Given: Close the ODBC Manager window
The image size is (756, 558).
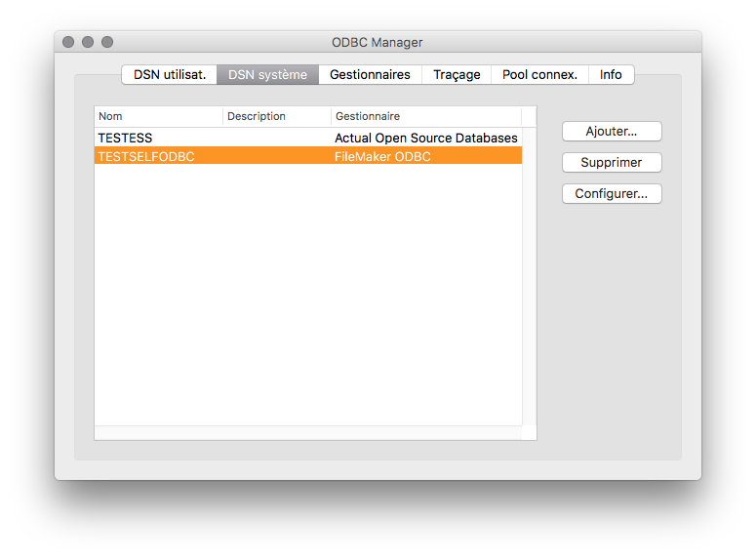Looking at the screenshot, I should [68, 42].
